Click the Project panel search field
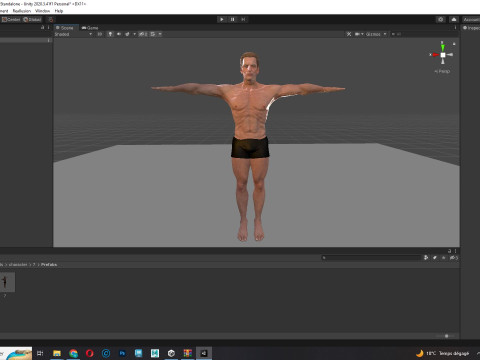This screenshot has width=480, height=360. [x=371, y=257]
